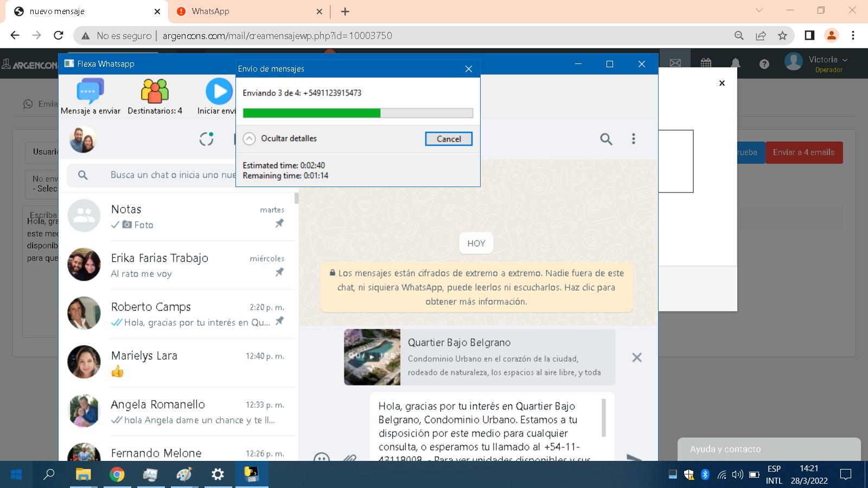Bookmark this page with star icon
Screen dimensions: 868x488
[x=782, y=36]
